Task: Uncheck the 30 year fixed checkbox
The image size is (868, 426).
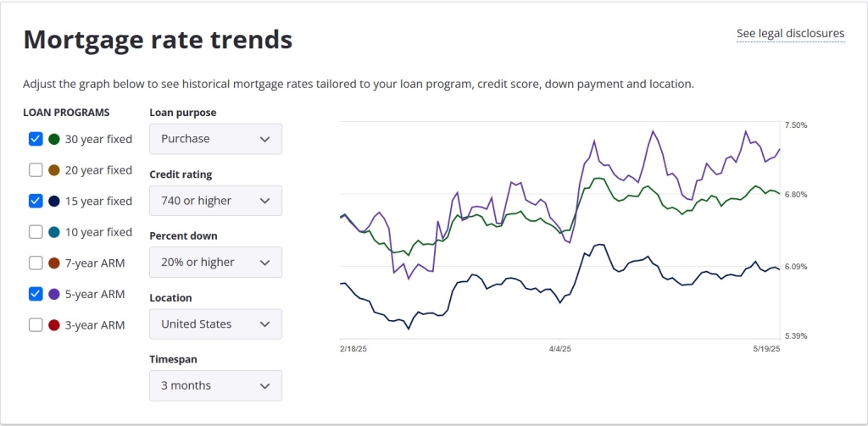Action: click(36, 139)
